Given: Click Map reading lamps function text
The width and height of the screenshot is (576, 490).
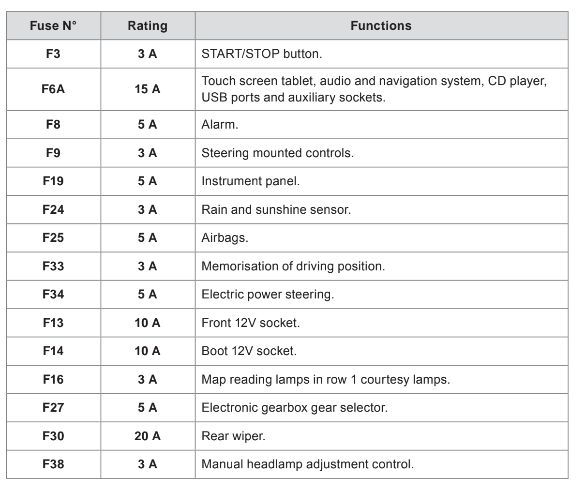Looking at the screenshot, I should pyautogui.click(x=325, y=379).
